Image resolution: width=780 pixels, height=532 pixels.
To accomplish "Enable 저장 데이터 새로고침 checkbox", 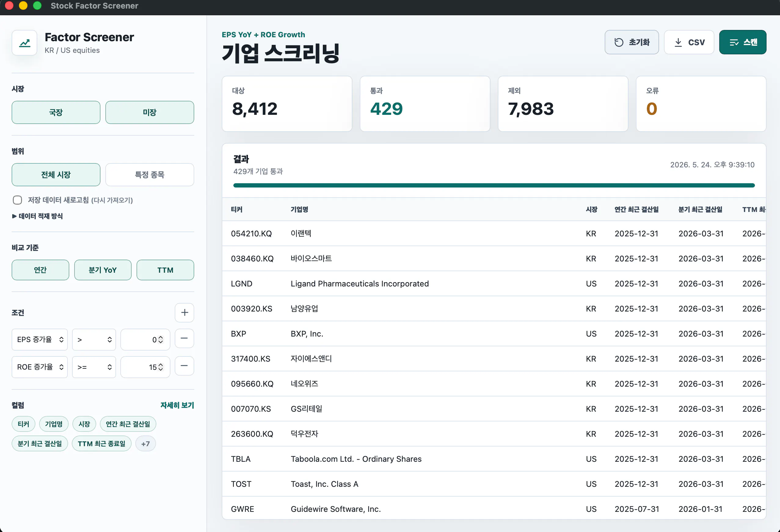I will pos(17,200).
